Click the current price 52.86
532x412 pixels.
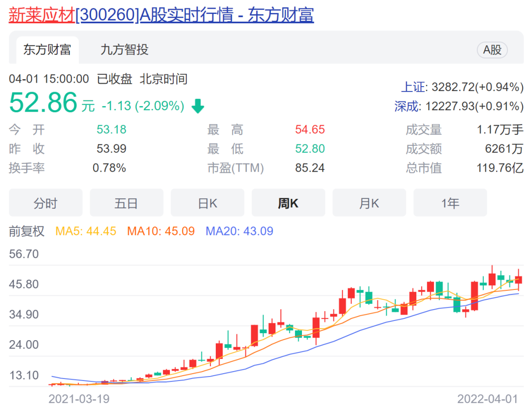pos(43,103)
